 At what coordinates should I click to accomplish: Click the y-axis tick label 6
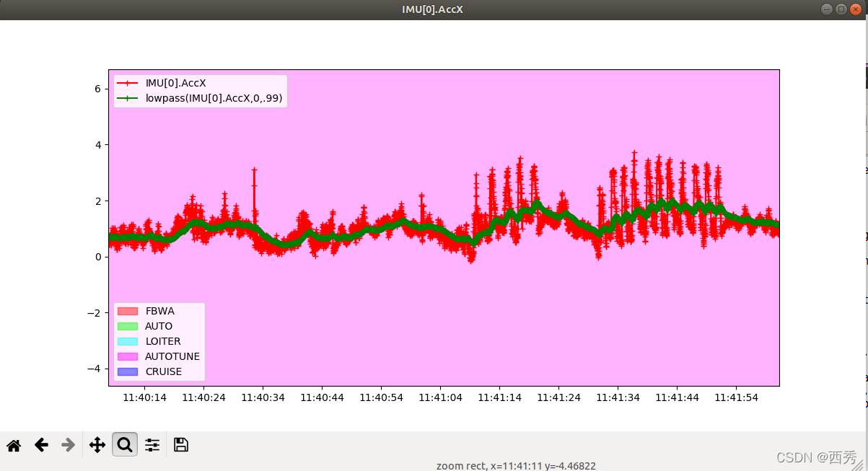pyautogui.click(x=97, y=89)
